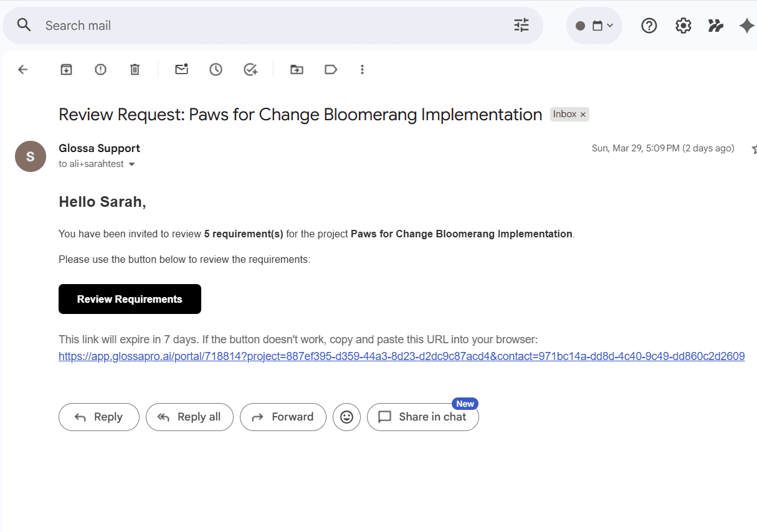Click the Review Requirements button
This screenshot has height=532, width=757.
click(130, 299)
